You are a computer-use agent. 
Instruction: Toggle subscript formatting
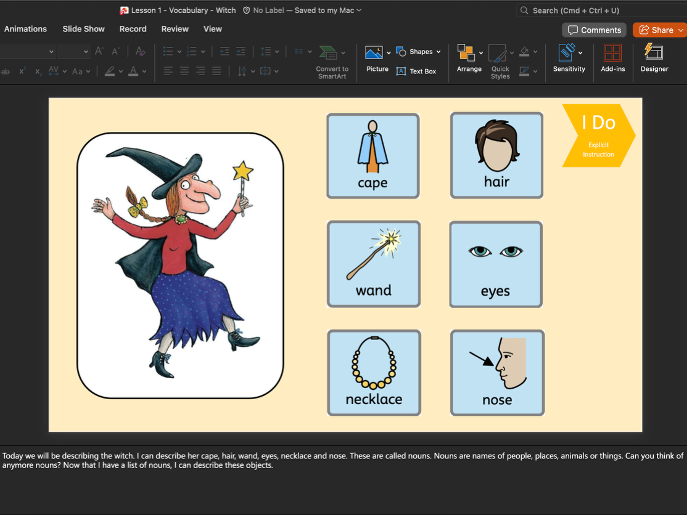pos(38,71)
